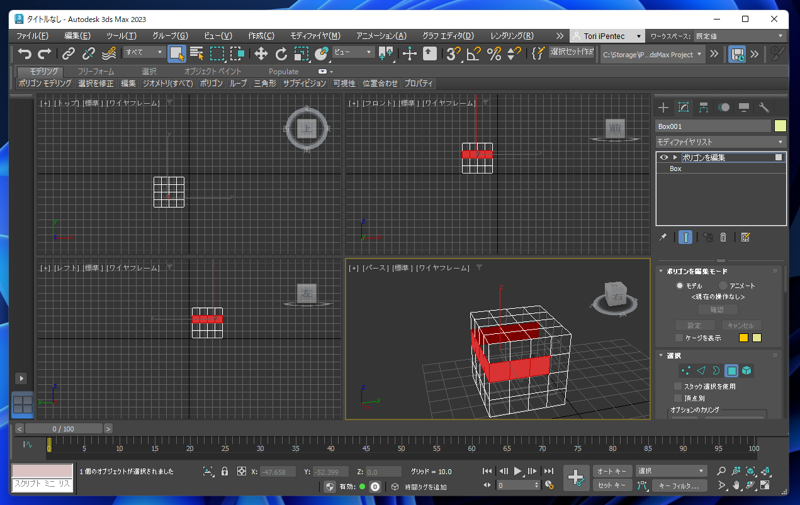Toggle the Spinner Snap icon
Image resolution: width=800 pixels, height=505 pixels.
pos(514,54)
